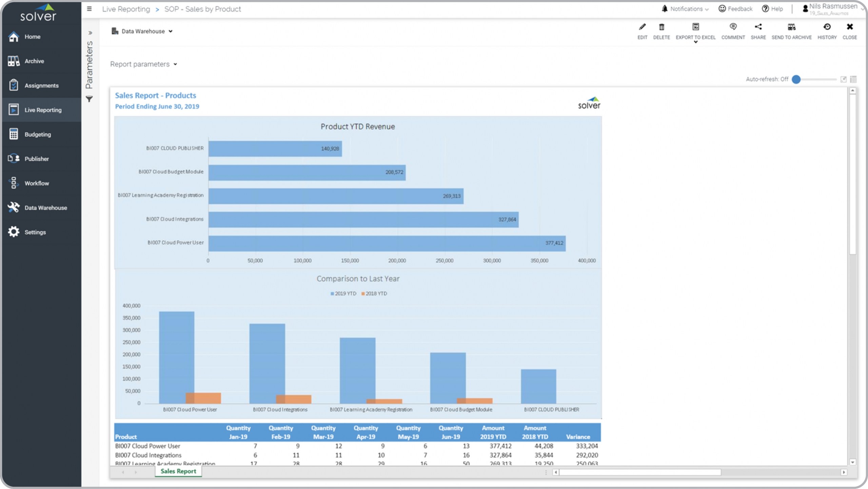Toggle the hamburger menu icon

pyautogui.click(x=89, y=9)
